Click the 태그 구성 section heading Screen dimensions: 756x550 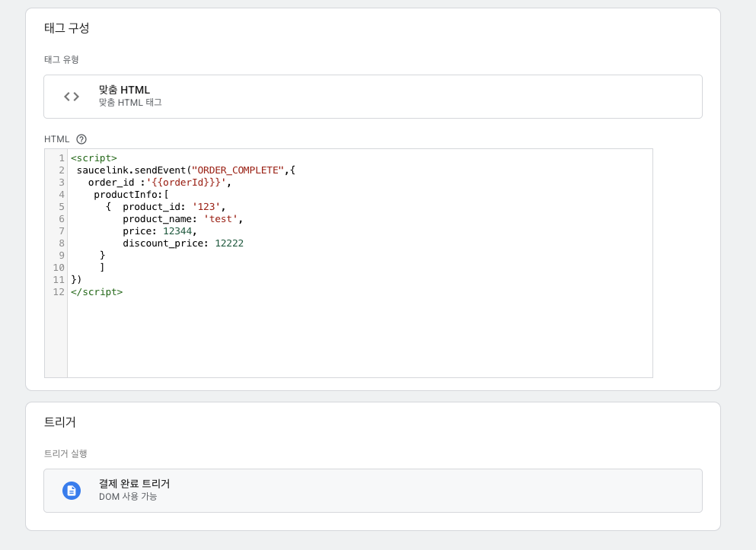[x=66, y=28]
